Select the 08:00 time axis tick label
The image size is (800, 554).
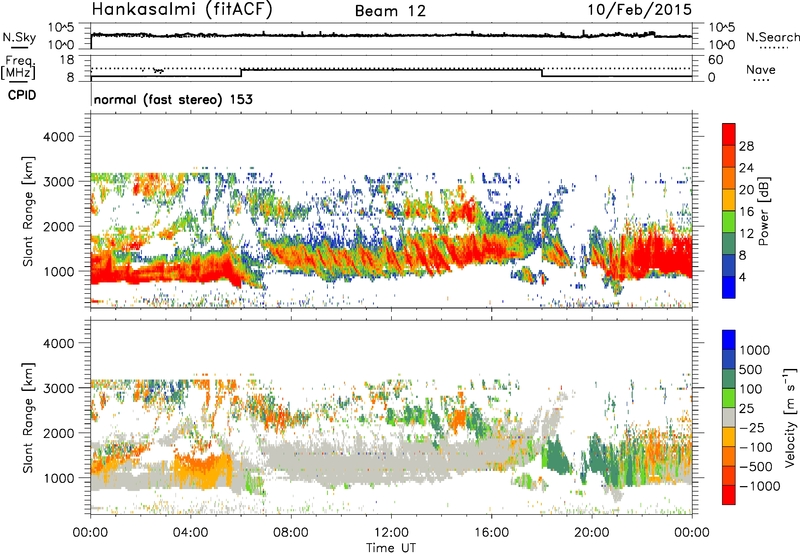(291, 533)
